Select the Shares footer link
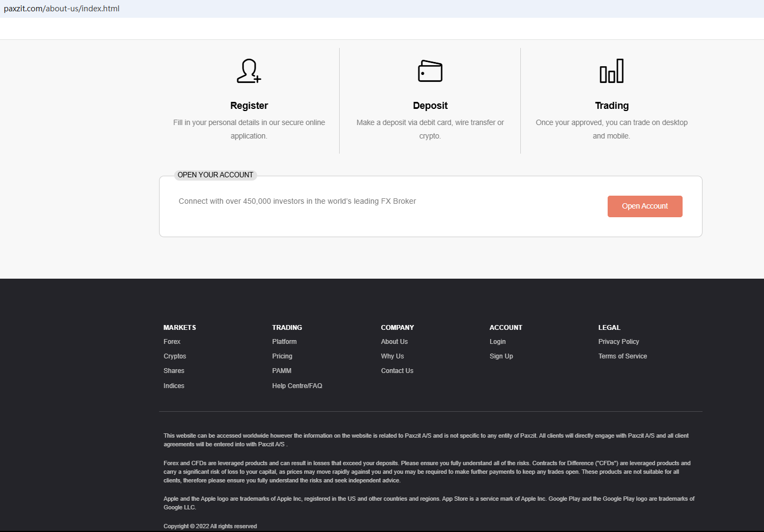 click(x=174, y=371)
